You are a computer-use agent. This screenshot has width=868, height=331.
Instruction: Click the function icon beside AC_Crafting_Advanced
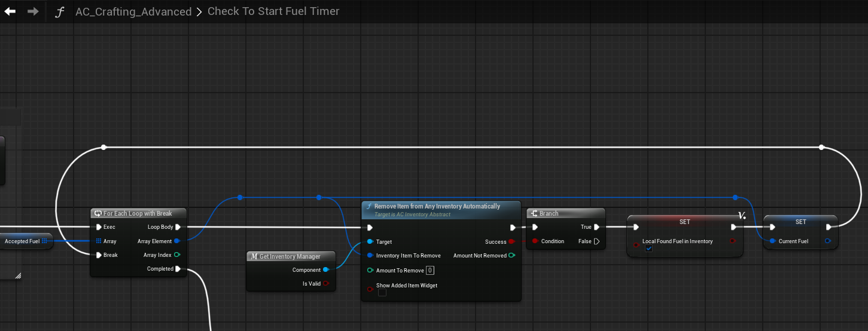click(59, 12)
